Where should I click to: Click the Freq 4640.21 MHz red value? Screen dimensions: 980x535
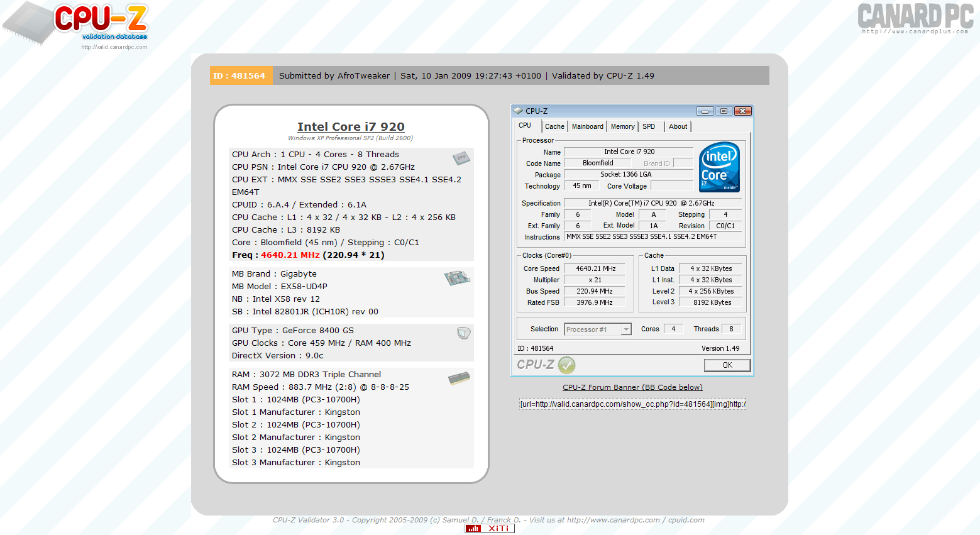290,255
